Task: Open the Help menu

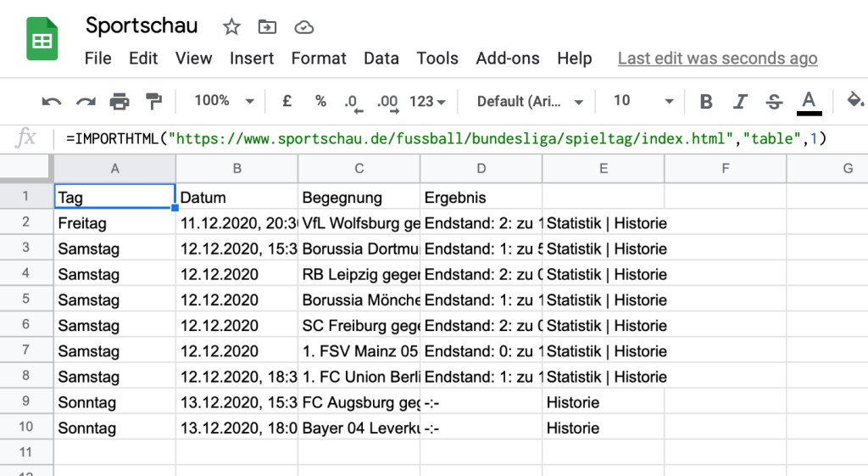Action: [x=575, y=59]
